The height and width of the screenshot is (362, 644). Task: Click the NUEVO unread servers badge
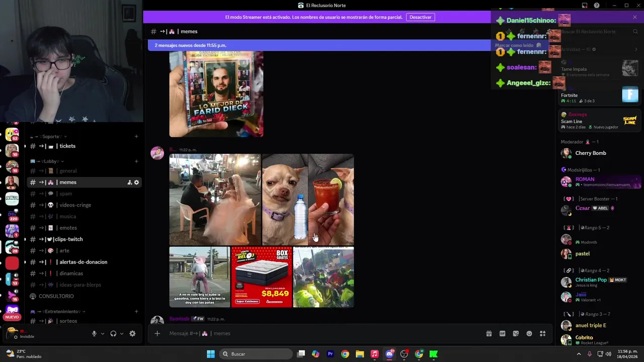pyautogui.click(x=12, y=317)
